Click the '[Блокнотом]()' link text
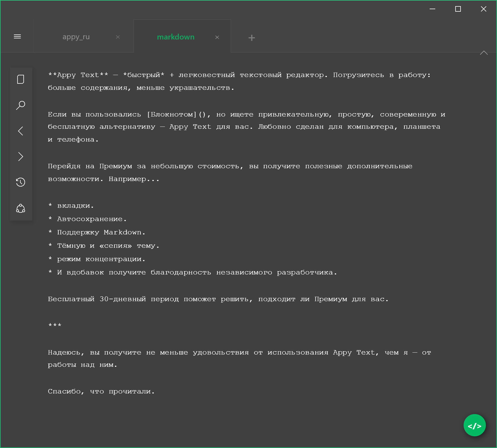Screen dimensions: 497x448 [x=176, y=114]
